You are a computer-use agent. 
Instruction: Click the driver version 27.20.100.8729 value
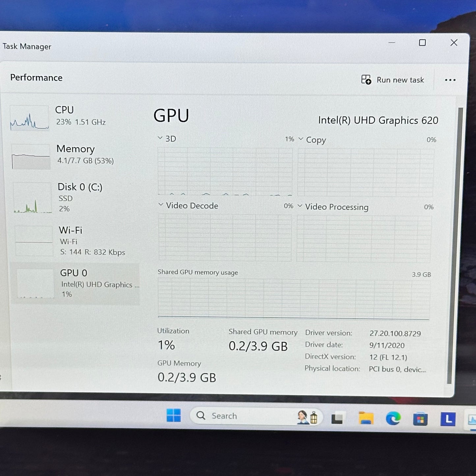[x=395, y=333]
